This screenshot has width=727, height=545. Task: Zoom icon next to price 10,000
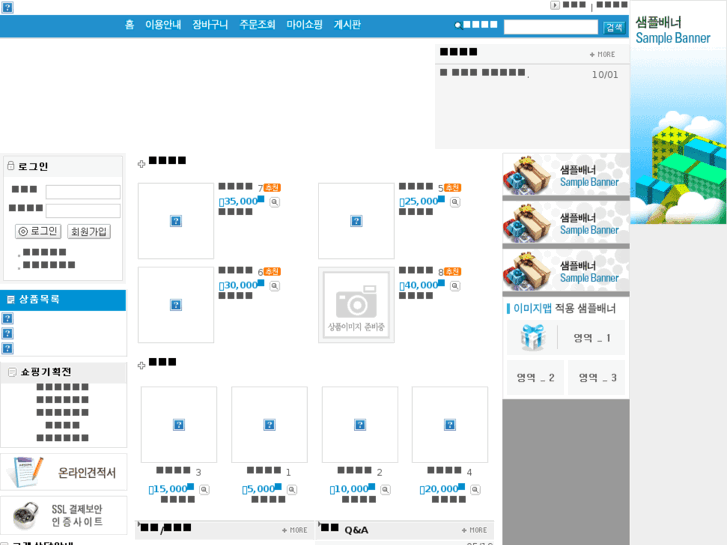click(385, 489)
